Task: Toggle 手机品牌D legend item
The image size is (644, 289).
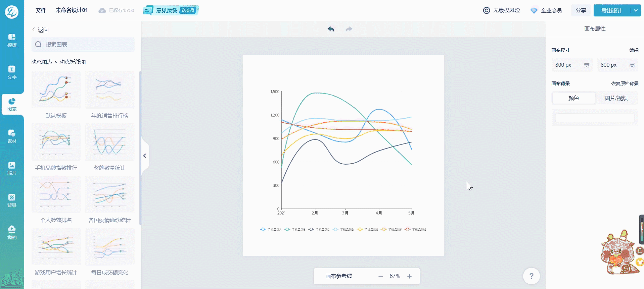Action: tap(343, 230)
